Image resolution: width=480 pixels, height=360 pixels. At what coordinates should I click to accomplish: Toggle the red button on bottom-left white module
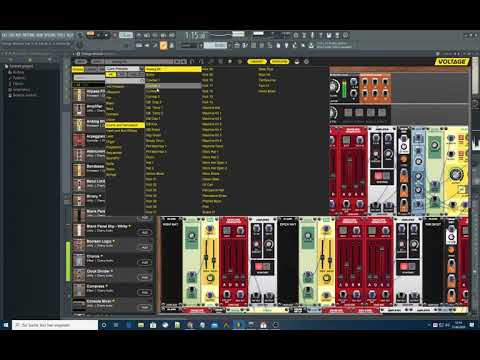click(259, 266)
